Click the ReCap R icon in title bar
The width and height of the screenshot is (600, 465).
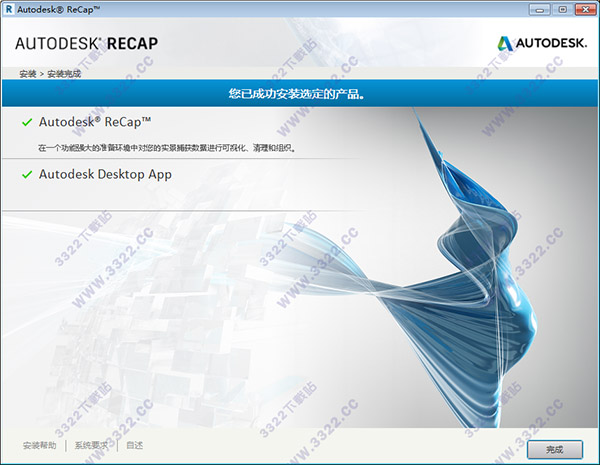coord(8,9)
